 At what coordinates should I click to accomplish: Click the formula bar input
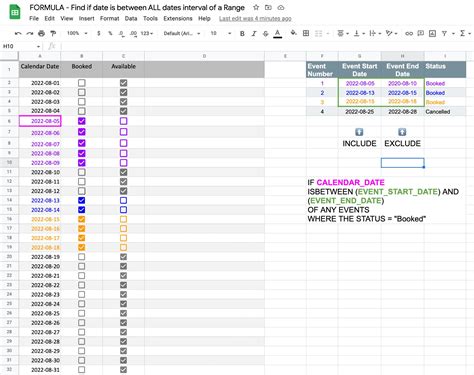[x=267, y=46]
